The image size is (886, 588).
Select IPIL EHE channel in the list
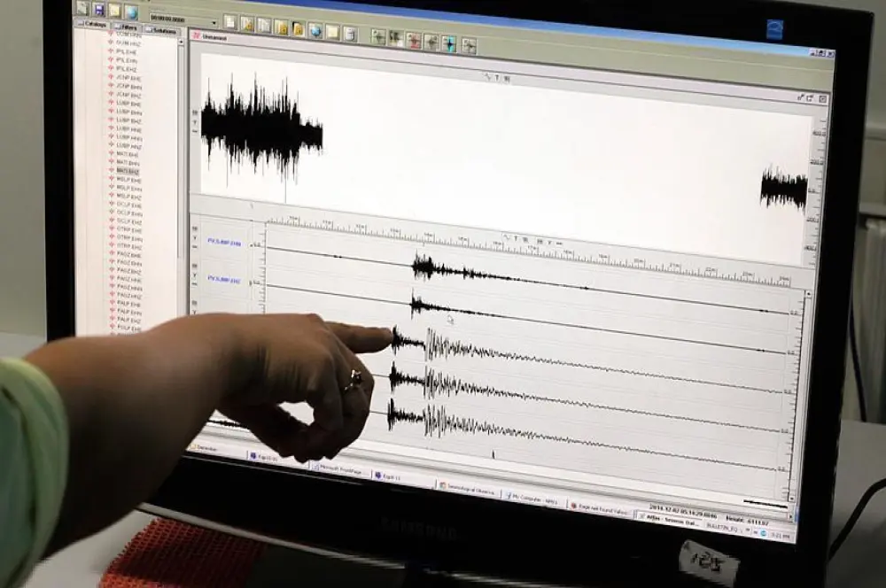click(x=126, y=51)
